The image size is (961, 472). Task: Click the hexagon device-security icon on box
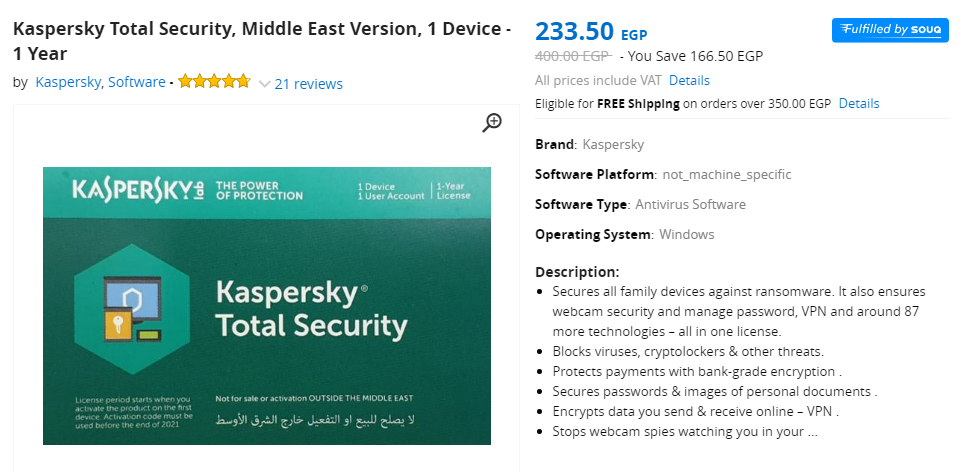coord(131,309)
